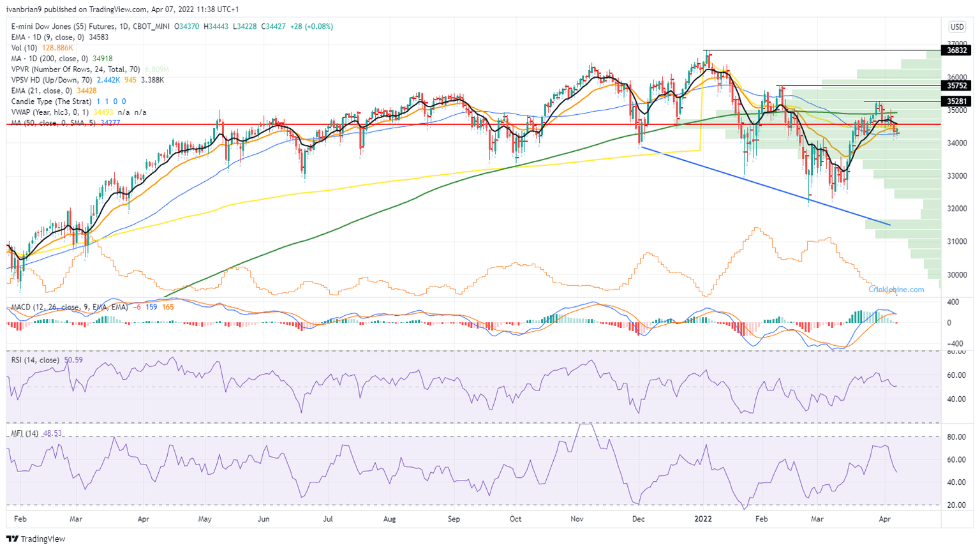
Task: Click the ivanbrian9 TradingView.com attribution link
Action: (73, 10)
